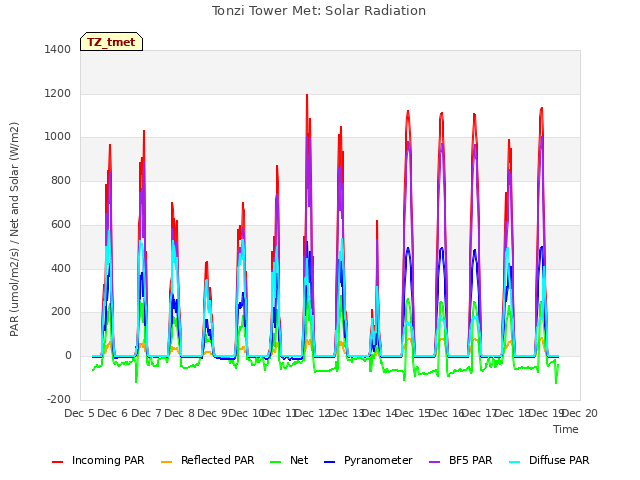Click the Dec 20 x-axis tick label
640x480 pixels.
581,413
